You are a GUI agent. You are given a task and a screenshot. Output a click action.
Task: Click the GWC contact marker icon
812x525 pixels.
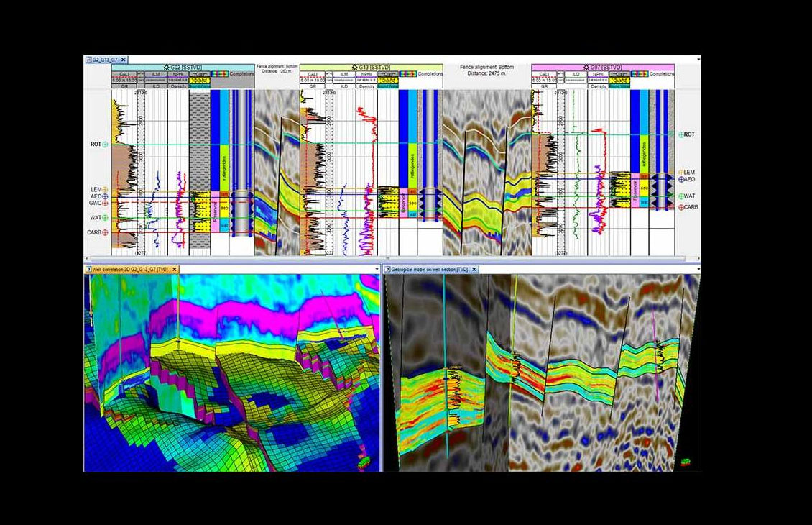click(x=105, y=204)
